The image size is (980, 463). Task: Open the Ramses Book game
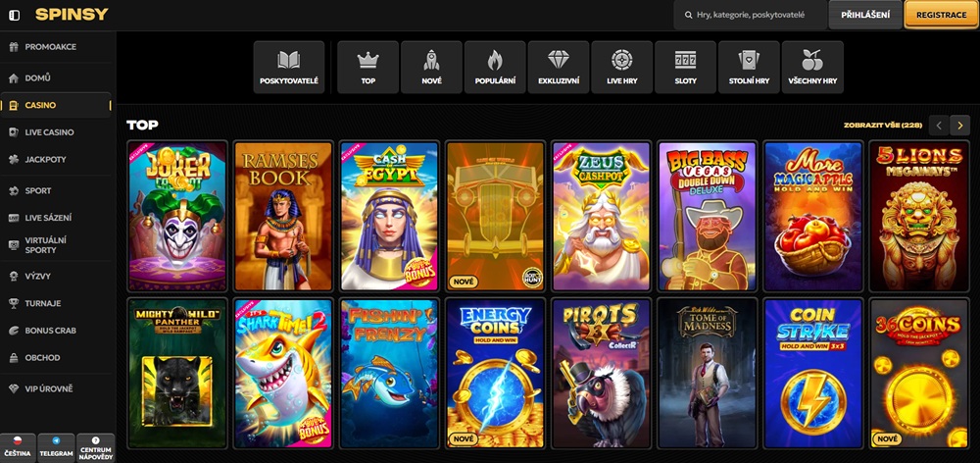point(283,217)
